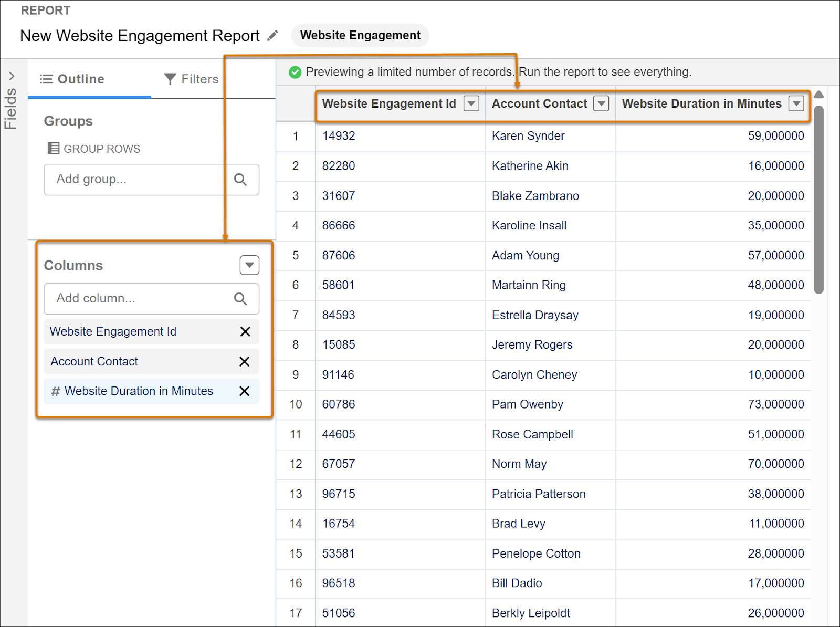The image size is (840, 627).
Task: Click the Berkly Leipoldt contact cell
Action: [550, 613]
